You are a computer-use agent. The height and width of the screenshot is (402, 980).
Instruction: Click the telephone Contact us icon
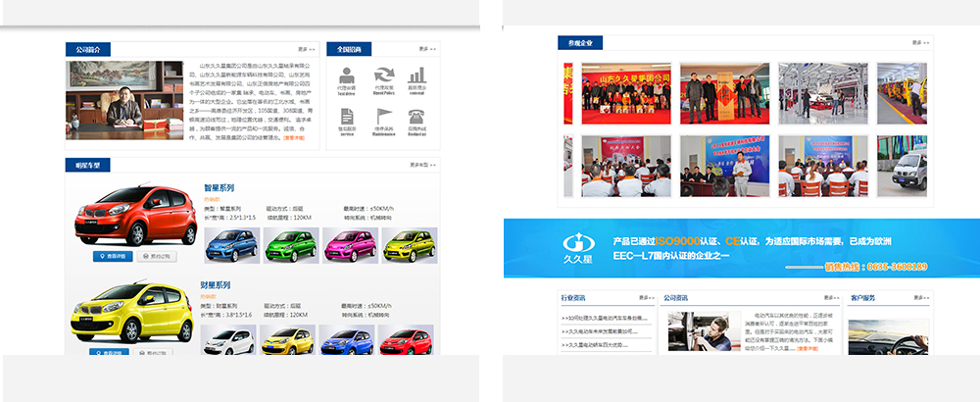[416, 117]
